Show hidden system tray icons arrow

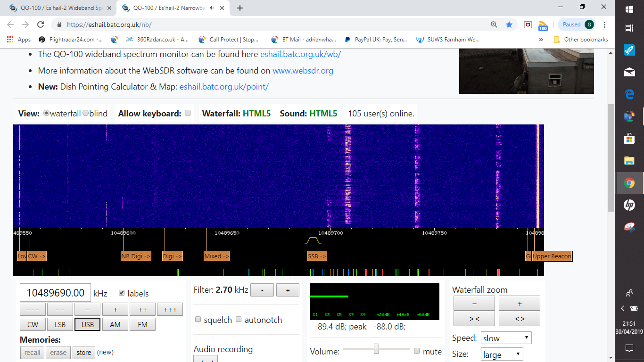[623, 308]
